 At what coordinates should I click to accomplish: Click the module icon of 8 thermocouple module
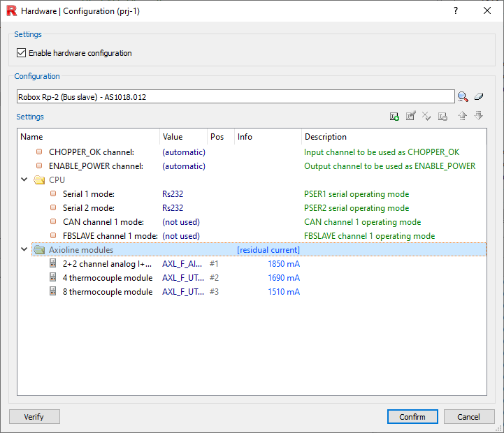(52, 291)
